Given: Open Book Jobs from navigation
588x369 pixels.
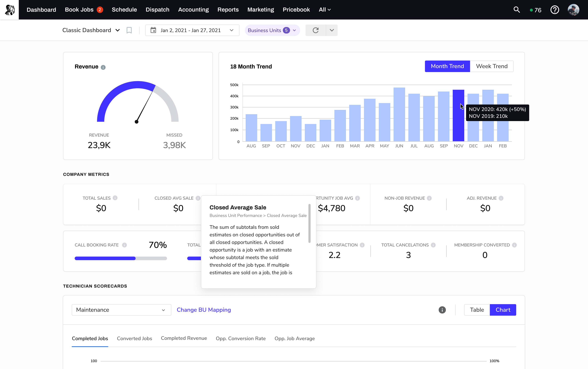Looking at the screenshot, I should pos(79,10).
